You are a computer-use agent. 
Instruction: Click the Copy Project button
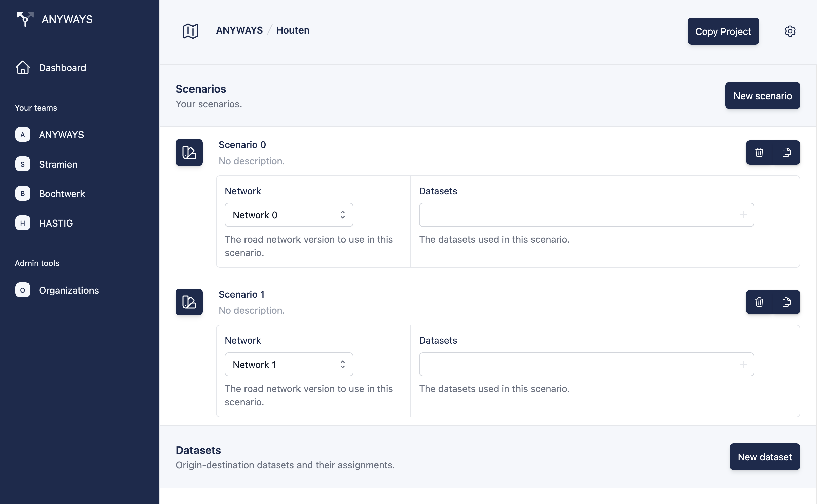(723, 31)
